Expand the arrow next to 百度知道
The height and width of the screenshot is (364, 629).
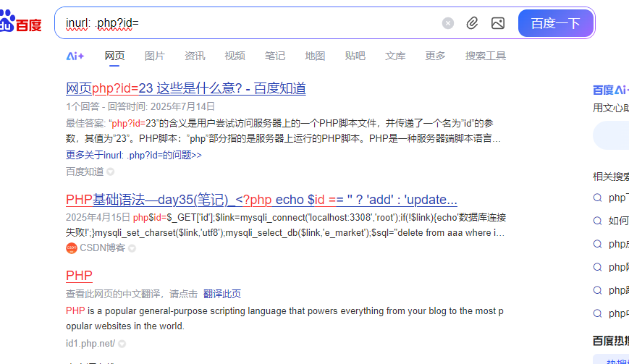click(110, 172)
